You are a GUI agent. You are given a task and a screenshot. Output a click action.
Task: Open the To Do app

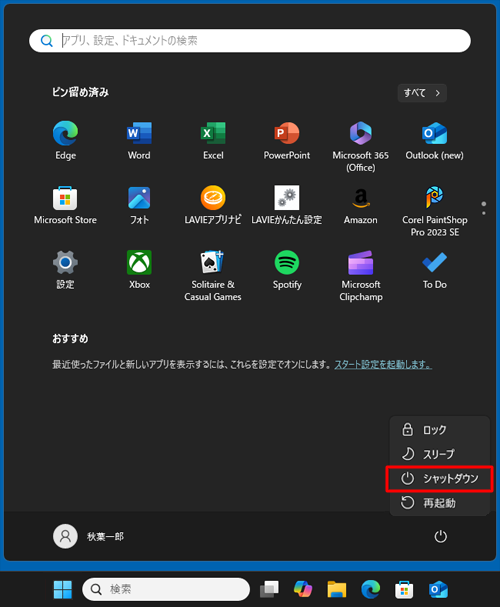(435, 270)
